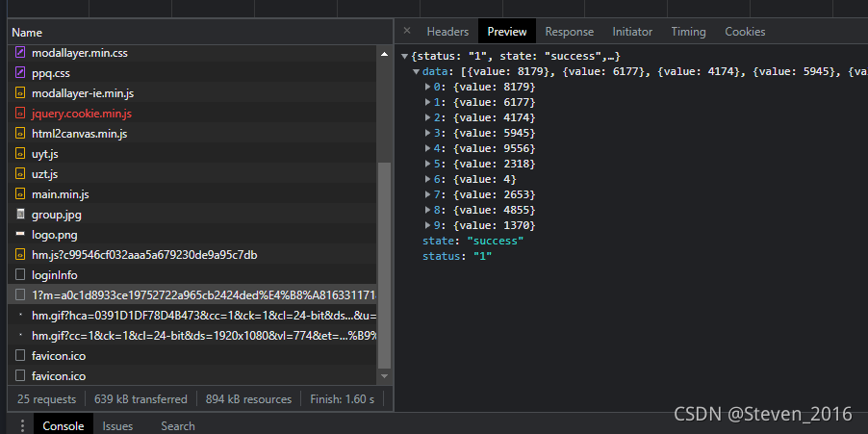
Task: Switch to the Timing tab
Action: 688,32
